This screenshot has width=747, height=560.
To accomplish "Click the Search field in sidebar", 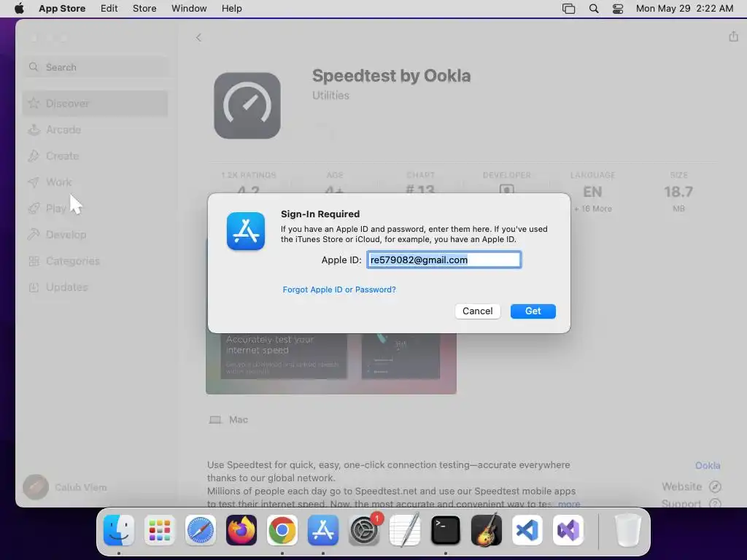I will [96, 67].
